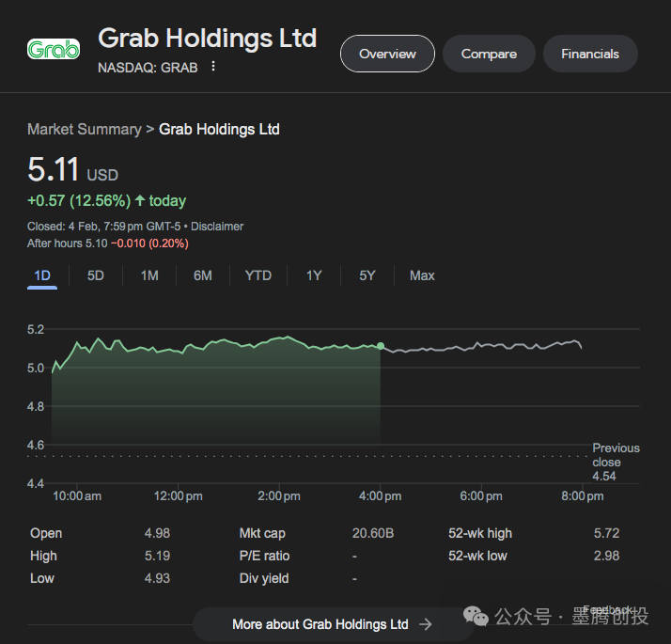
Task: Open the Disclaimer link
Action: 217,227
